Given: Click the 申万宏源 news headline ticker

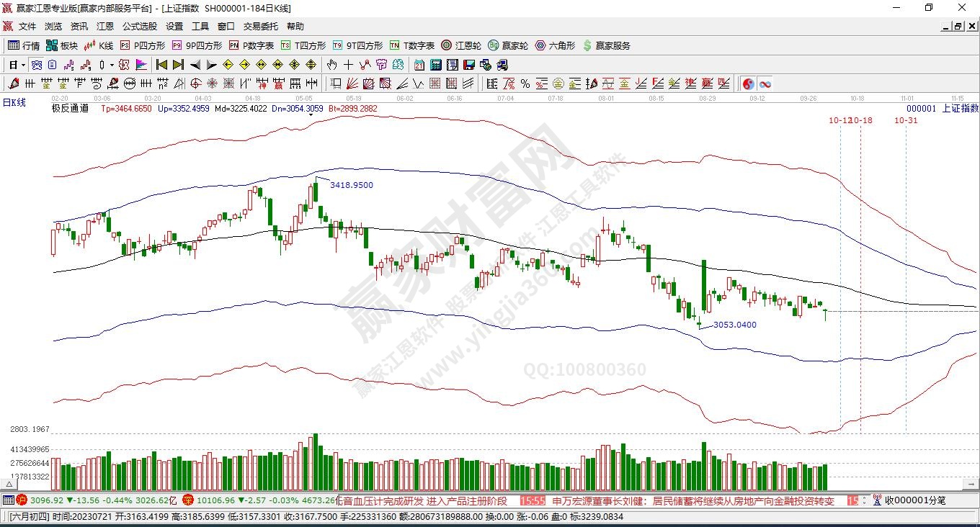Looking at the screenshot, I should coord(693,501).
